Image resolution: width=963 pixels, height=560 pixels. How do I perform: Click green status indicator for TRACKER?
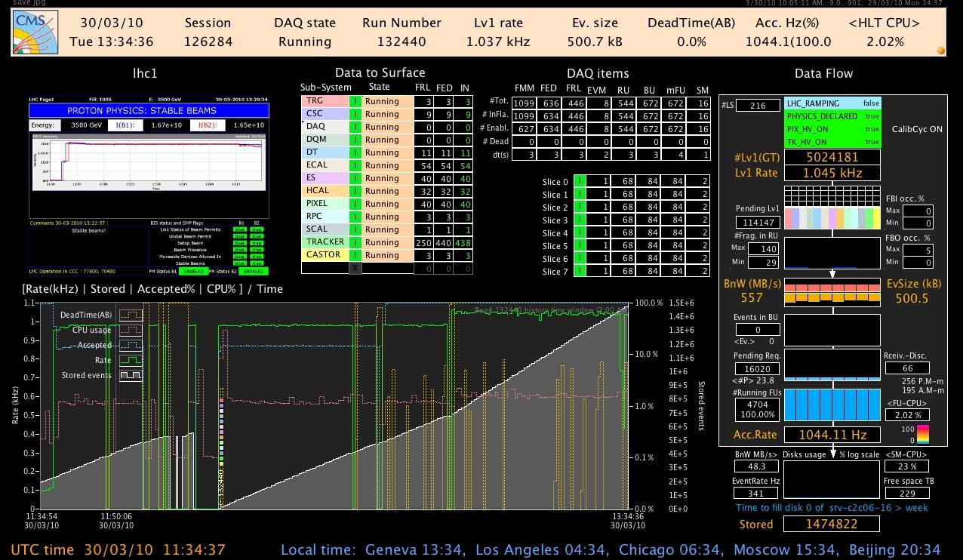pos(355,242)
